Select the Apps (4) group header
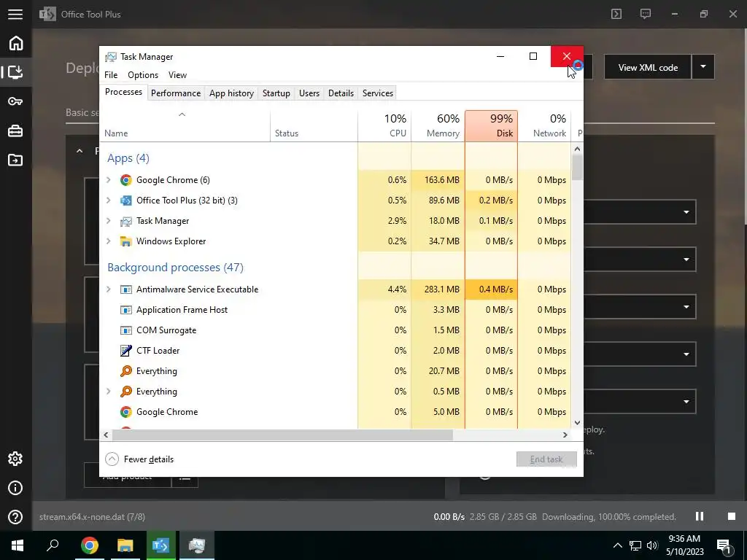Viewport: 747px width, 560px height. [128, 158]
